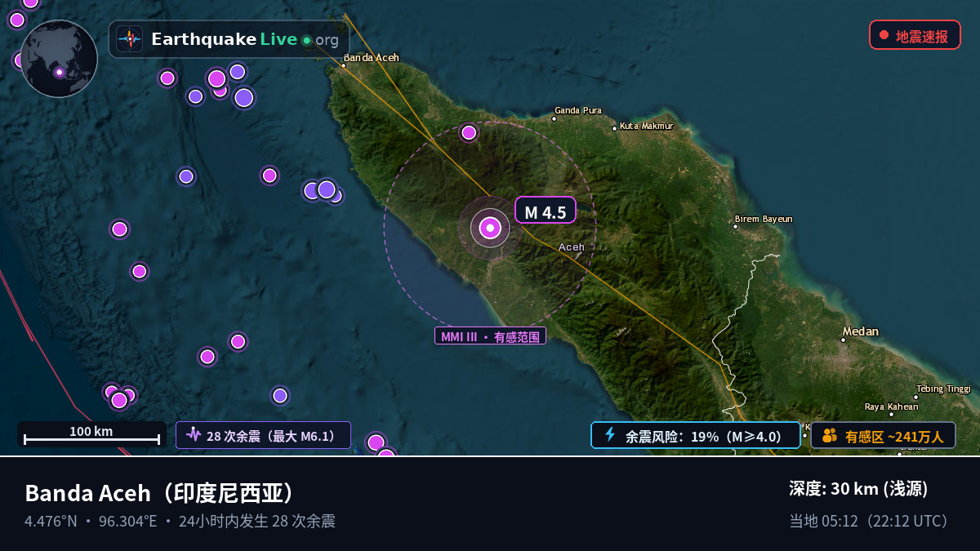Viewport: 980px width, 551px height.
Task: Click the M 4.5 magnitude label
Action: (545, 211)
